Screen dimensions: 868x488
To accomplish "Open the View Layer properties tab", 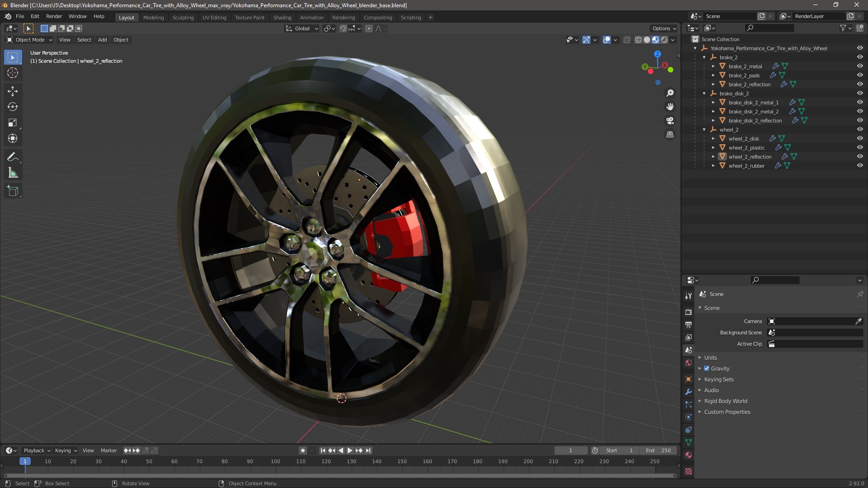I will tap(689, 338).
